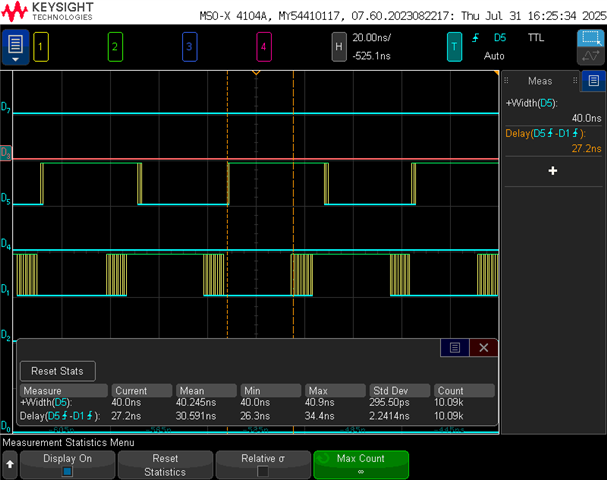
Task: Add a new measurement with plus
Action: 553,171
